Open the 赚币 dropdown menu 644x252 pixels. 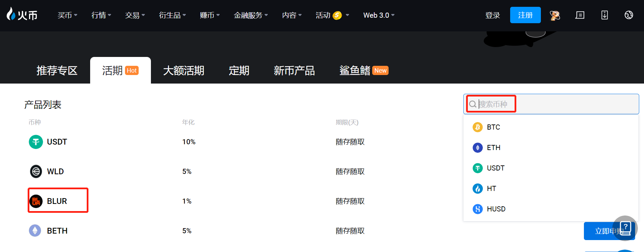(x=210, y=15)
